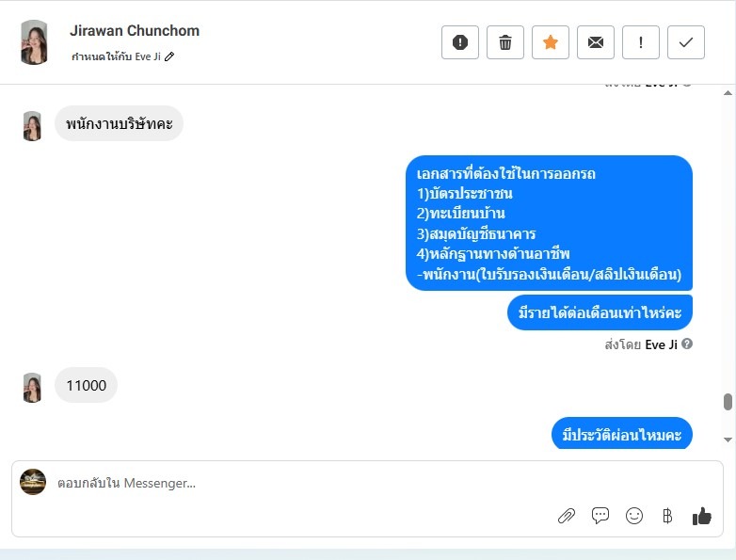The width and height of the screenshot is (736, 560).
Task: Mark conversation as spam with exclamation circle icon
Action: 460,42
